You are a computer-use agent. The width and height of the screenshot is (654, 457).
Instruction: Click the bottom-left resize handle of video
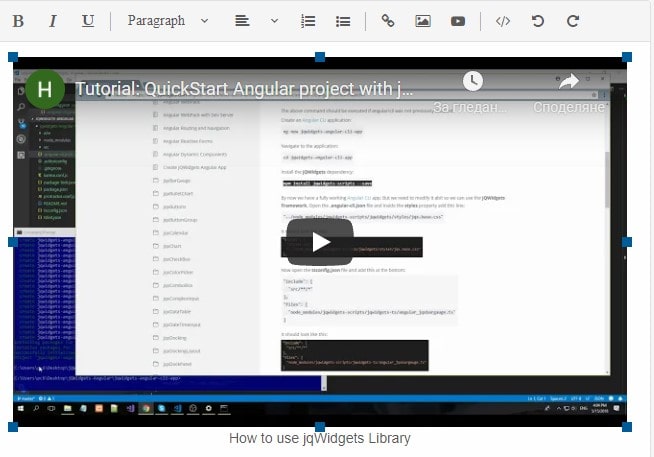(13, 427)
